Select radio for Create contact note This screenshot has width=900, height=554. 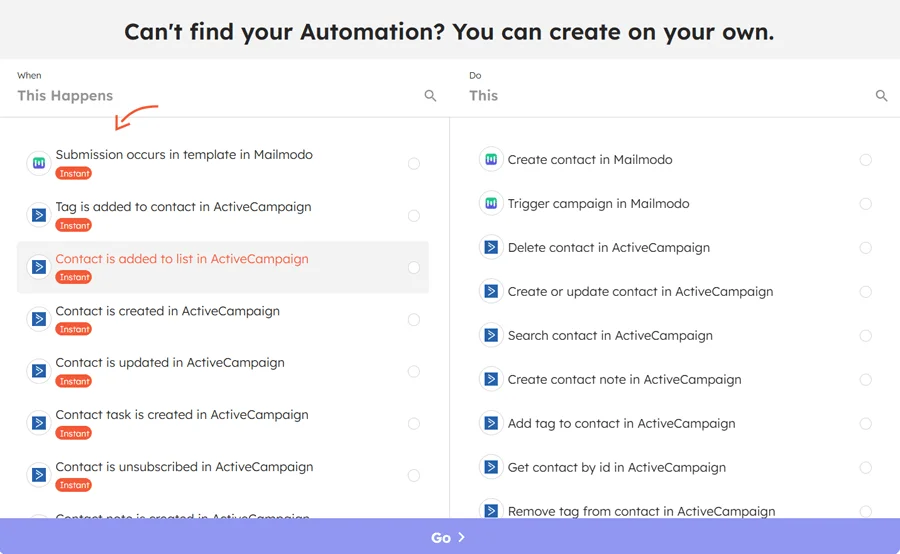coord(866,379)
